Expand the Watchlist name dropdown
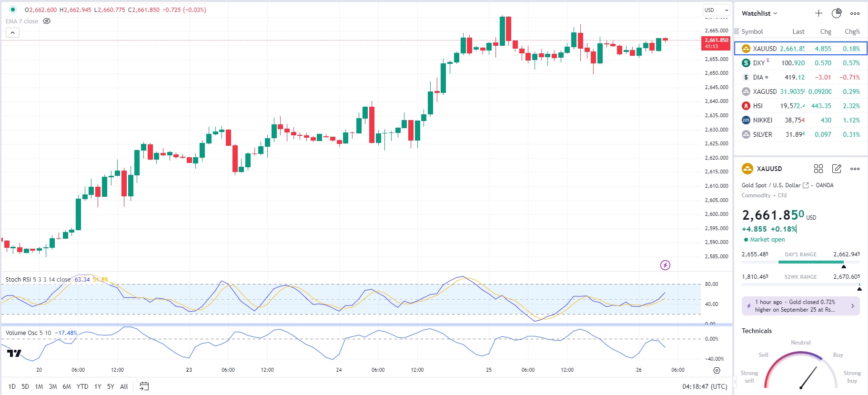Screen dimensions: 868x395 (x=759, y=13)
